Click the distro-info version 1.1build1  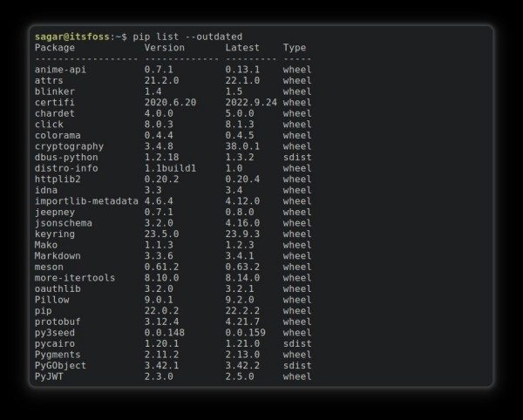(170, 168)
